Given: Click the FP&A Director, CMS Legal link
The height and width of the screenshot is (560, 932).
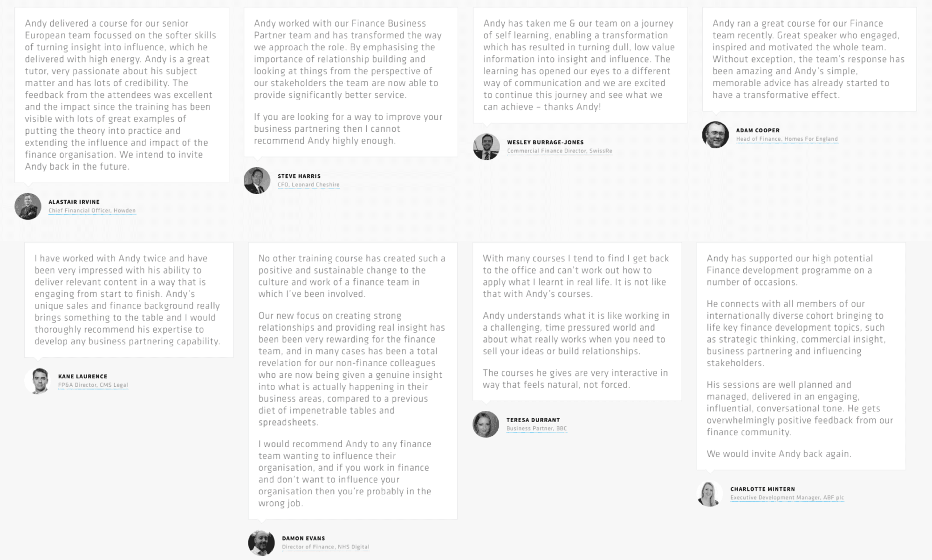Looking at the screenshot, I should pos(93,385).
